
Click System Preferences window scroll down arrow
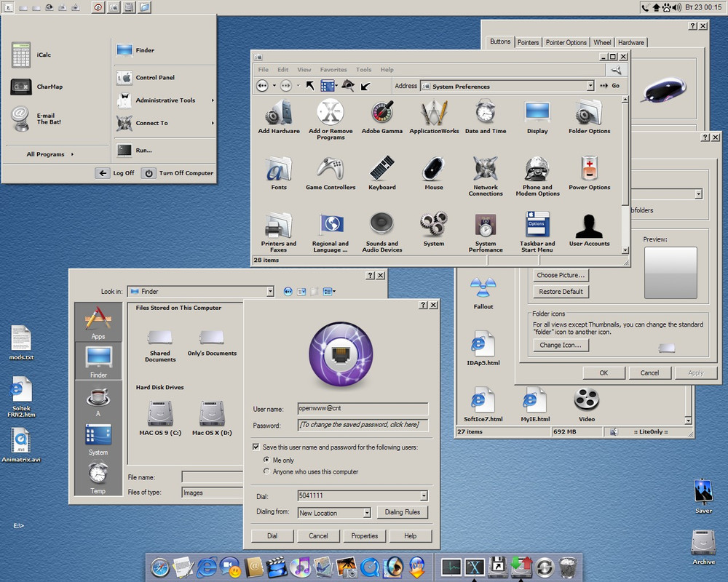625,250
